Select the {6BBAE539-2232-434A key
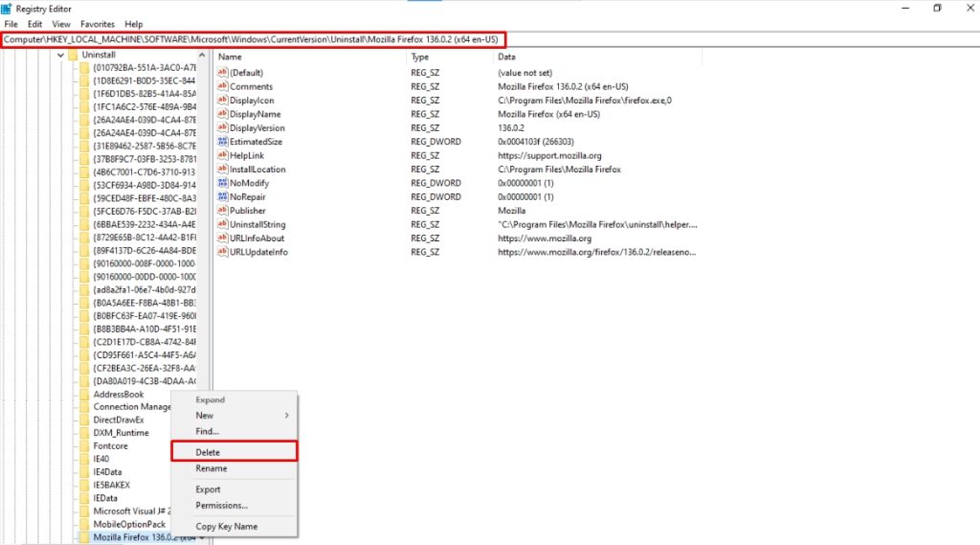 click(x=144, y=224)
